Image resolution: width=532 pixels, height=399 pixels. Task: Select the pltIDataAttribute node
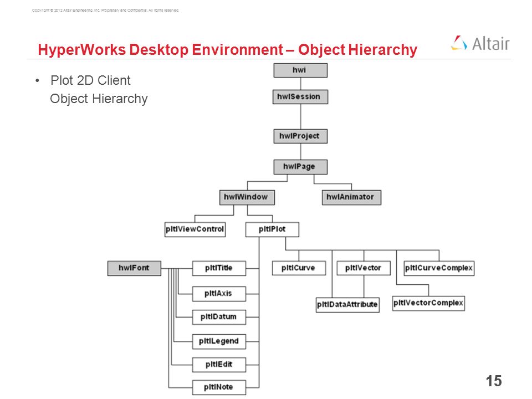[347, 305]
